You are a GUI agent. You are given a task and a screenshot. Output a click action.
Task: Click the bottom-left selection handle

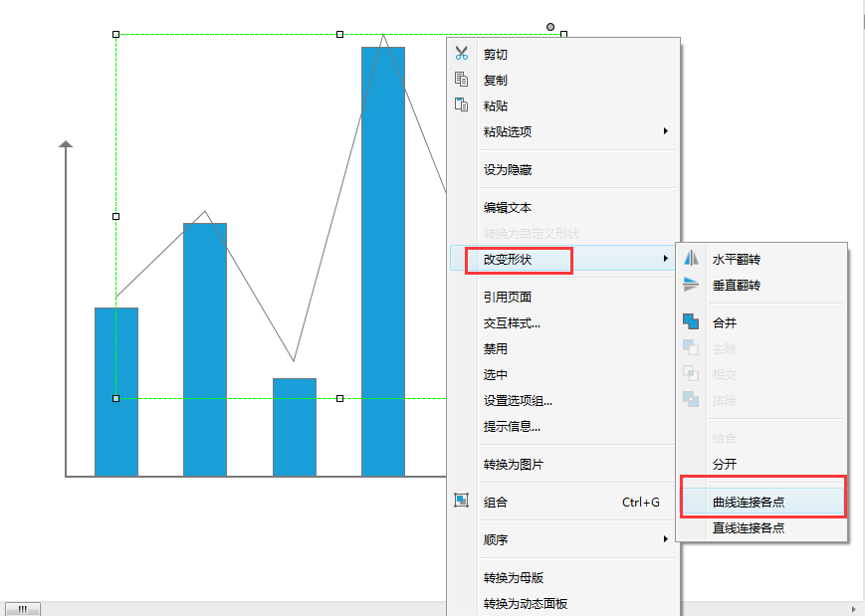pos(115,398)
